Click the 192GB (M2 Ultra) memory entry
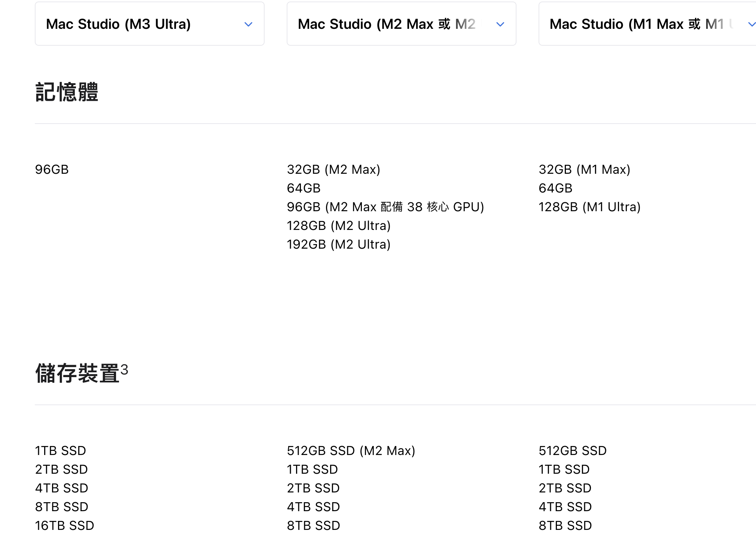 point(339,244)
